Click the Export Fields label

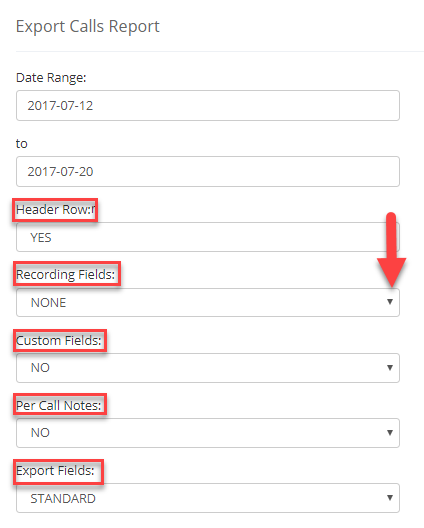[x=56, y=471]
